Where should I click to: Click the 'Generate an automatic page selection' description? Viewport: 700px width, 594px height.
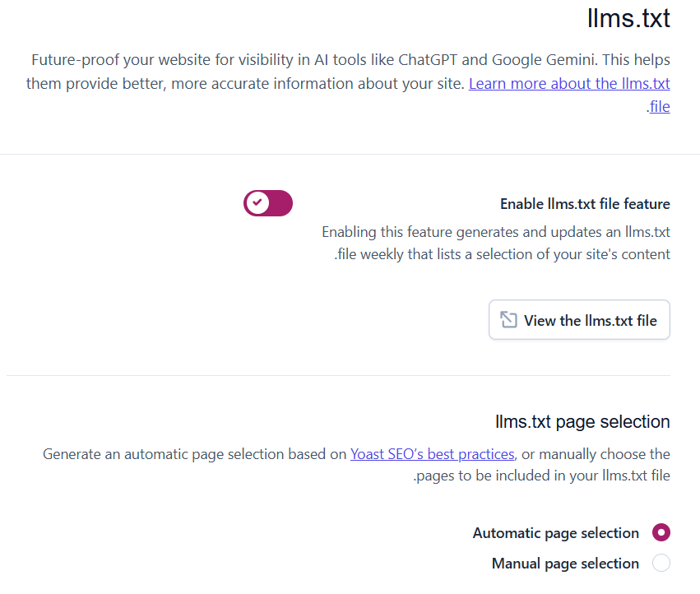(196, 454)
